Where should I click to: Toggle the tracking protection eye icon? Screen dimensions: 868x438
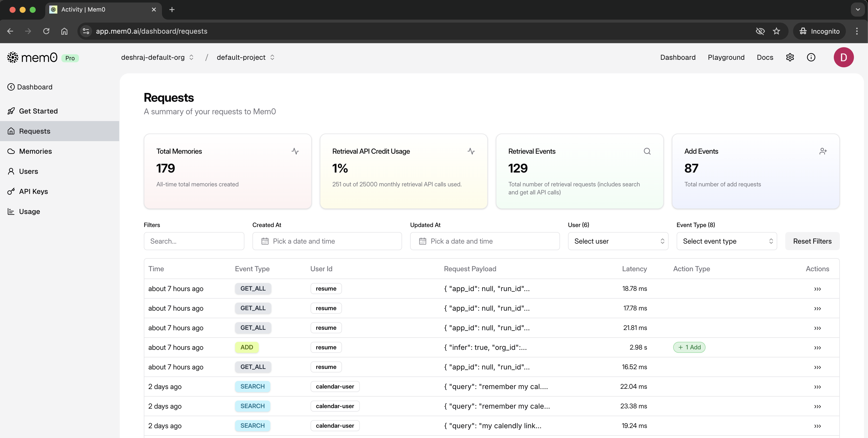coord(760,31)
